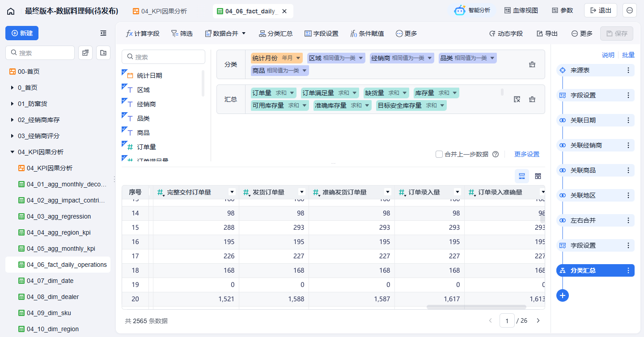
Task: Click the sidebar search box
Action: point(40,53)
